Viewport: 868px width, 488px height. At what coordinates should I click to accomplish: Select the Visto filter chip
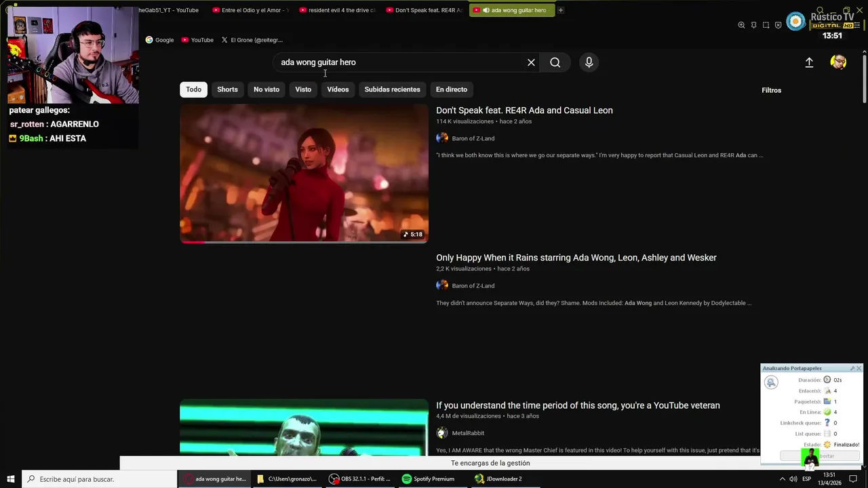click(303, 89)
